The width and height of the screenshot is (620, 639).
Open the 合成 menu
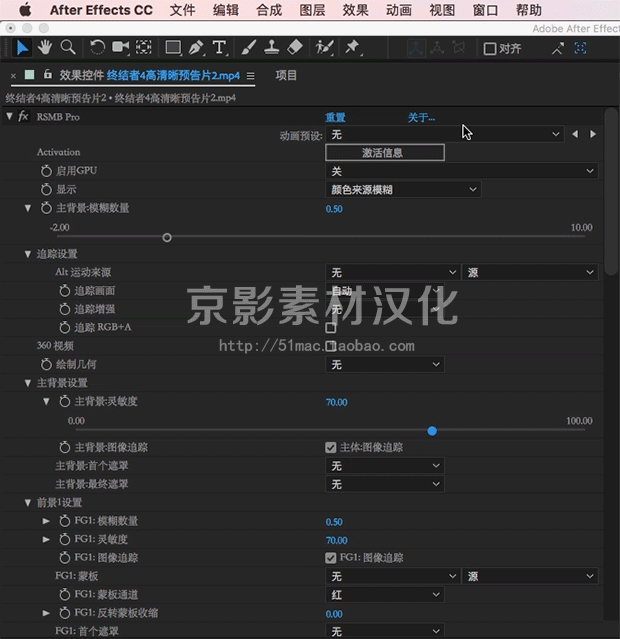(x=269, y=10)
